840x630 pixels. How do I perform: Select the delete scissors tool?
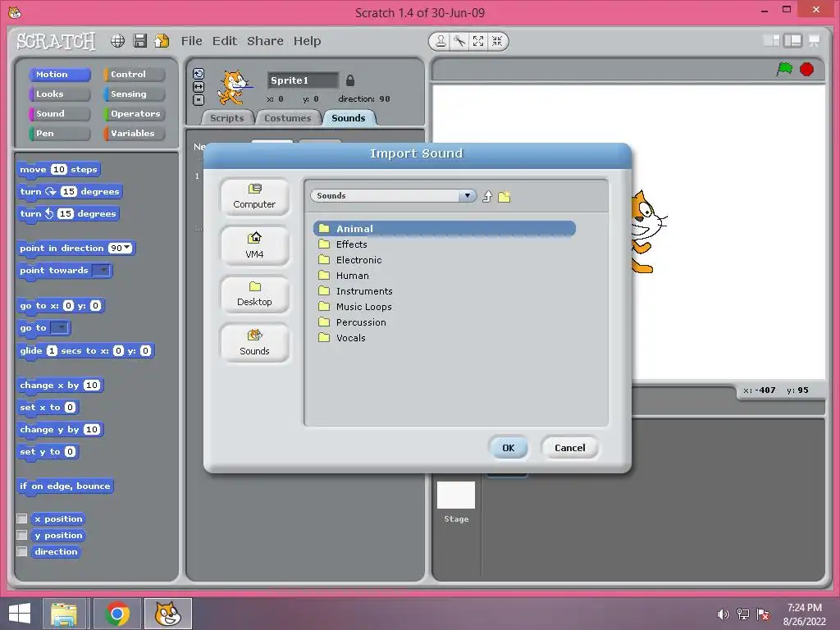[459, 41]
